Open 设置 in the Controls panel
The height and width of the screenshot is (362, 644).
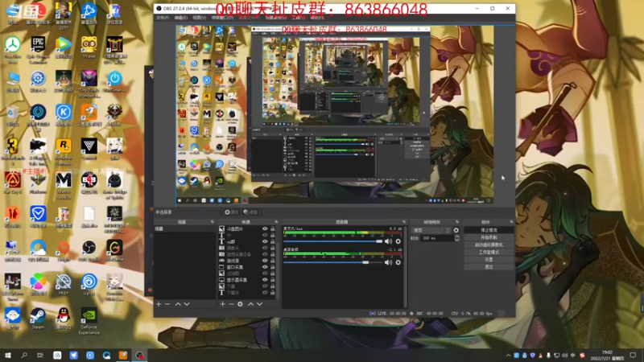tap(489, 260)
